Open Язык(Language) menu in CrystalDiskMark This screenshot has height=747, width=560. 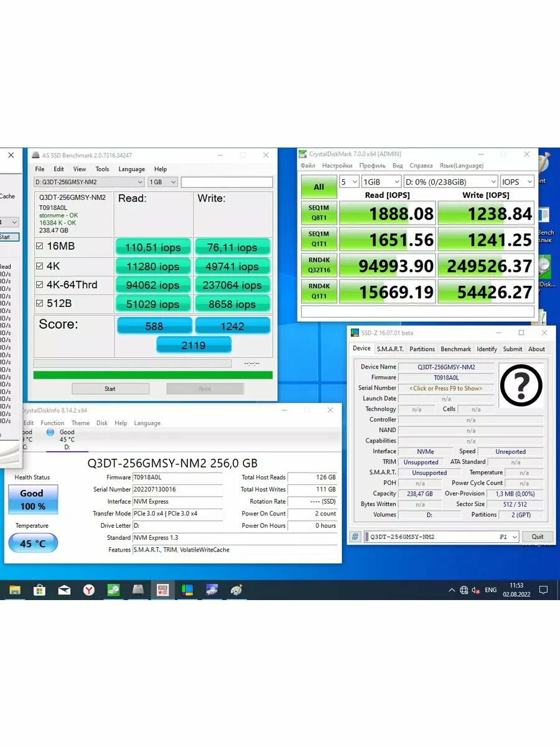[x=461, y=166]
